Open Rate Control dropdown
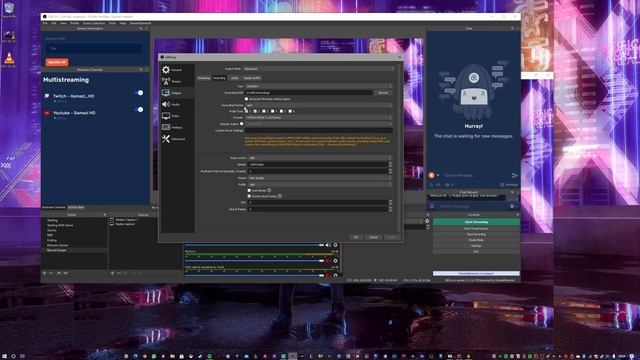 pos(320,158)
